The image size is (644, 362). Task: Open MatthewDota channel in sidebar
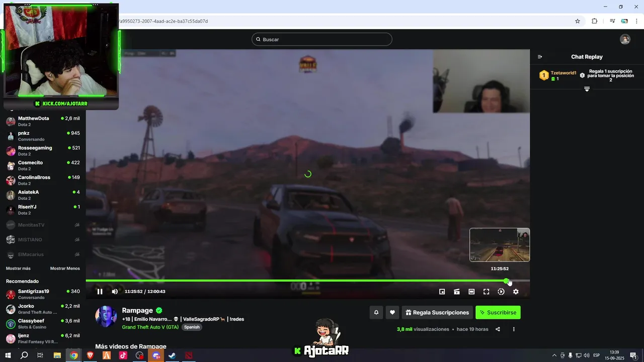point(43,121)
